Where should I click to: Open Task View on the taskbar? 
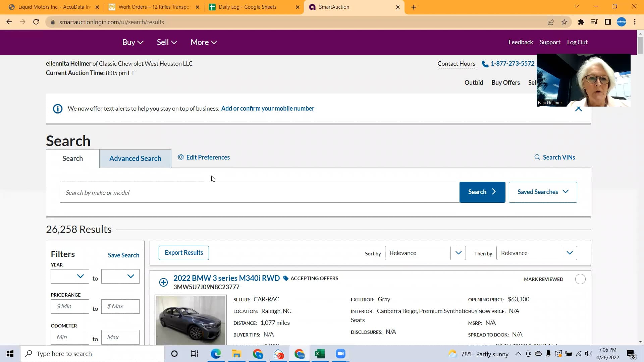pos(195,354)
